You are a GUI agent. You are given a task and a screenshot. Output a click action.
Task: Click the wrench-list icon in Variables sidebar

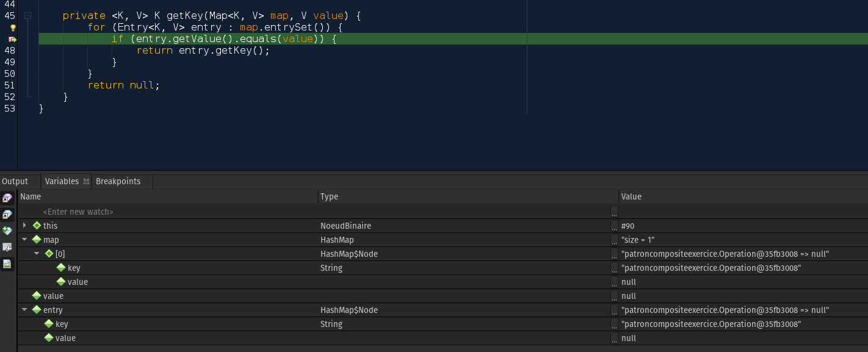click(7, 248)
